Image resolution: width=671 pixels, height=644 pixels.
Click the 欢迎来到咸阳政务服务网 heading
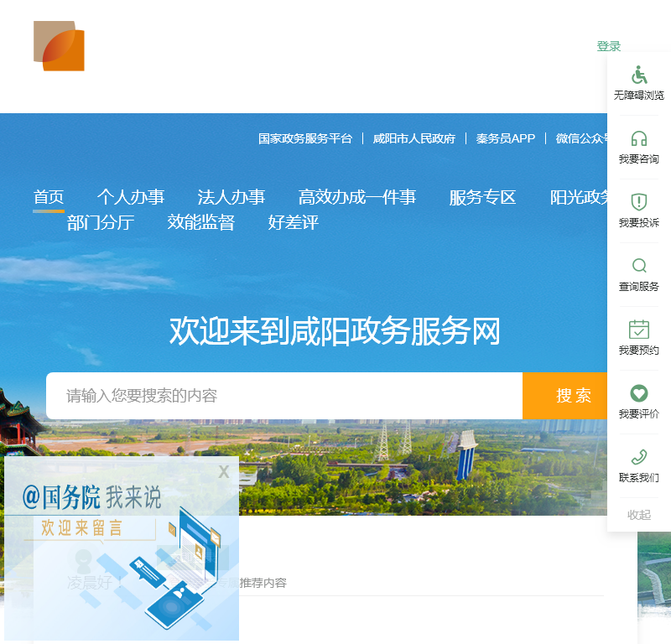[335, 330]
